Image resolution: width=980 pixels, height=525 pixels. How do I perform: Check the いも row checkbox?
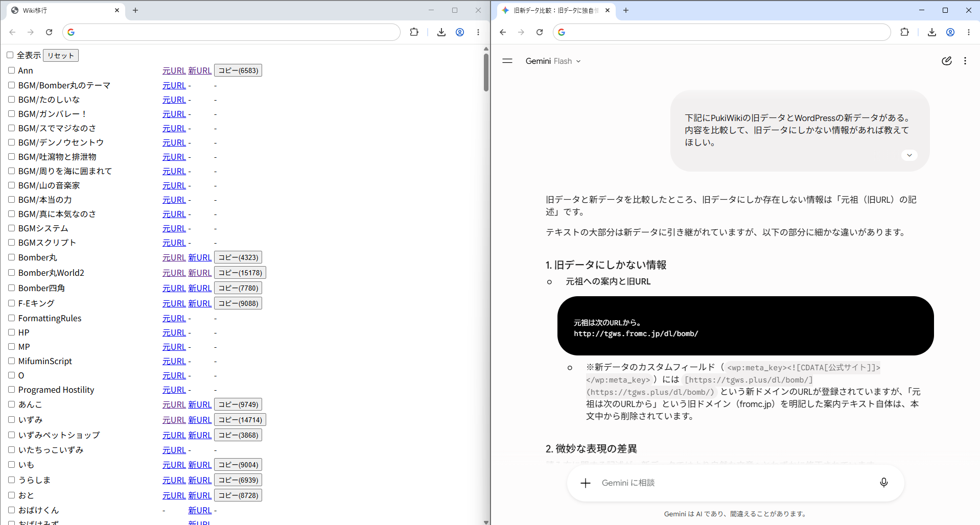11,464
